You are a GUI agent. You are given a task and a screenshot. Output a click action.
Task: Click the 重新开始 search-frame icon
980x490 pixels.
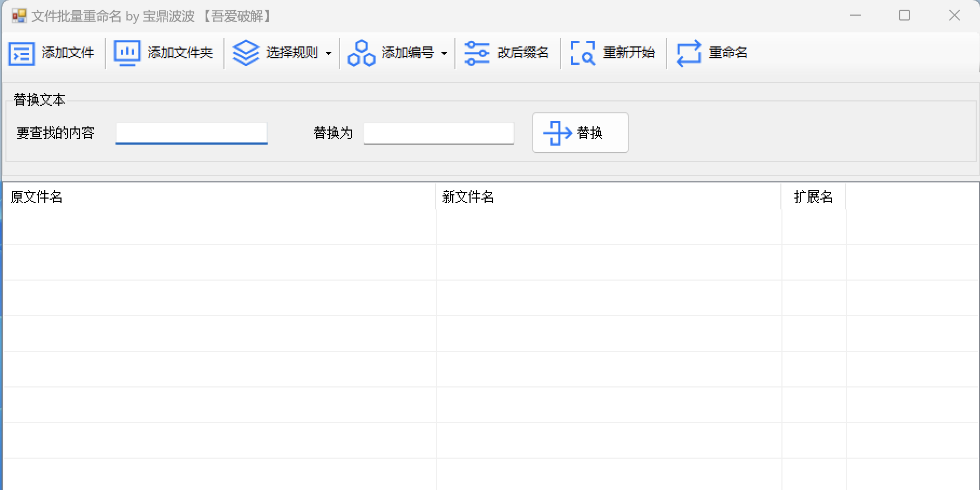click(x=583, y=53)
